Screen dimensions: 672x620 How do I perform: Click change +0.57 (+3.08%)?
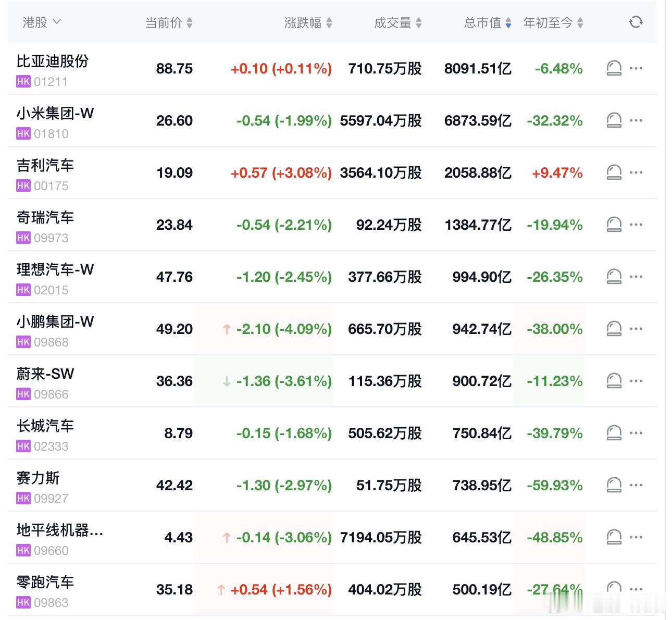pos(281,172)
